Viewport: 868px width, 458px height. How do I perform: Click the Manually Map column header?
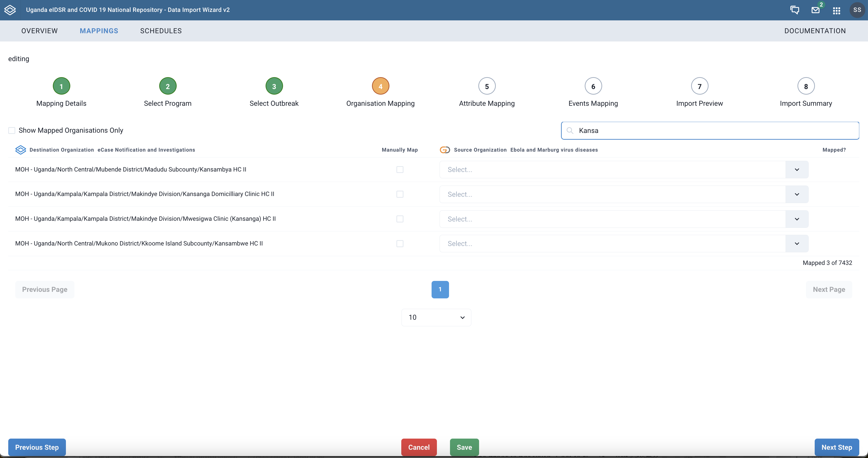[x=400, y=150]
